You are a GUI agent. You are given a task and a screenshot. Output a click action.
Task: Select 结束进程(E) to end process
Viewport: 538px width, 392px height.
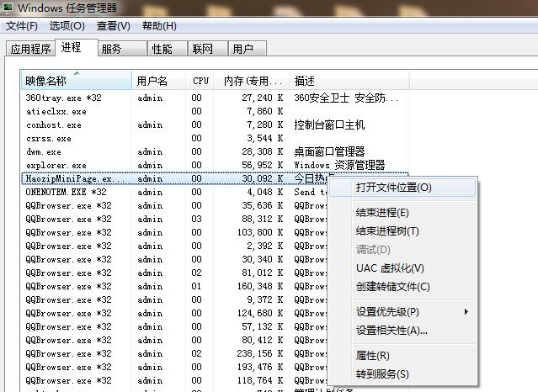tap(382, 213)
